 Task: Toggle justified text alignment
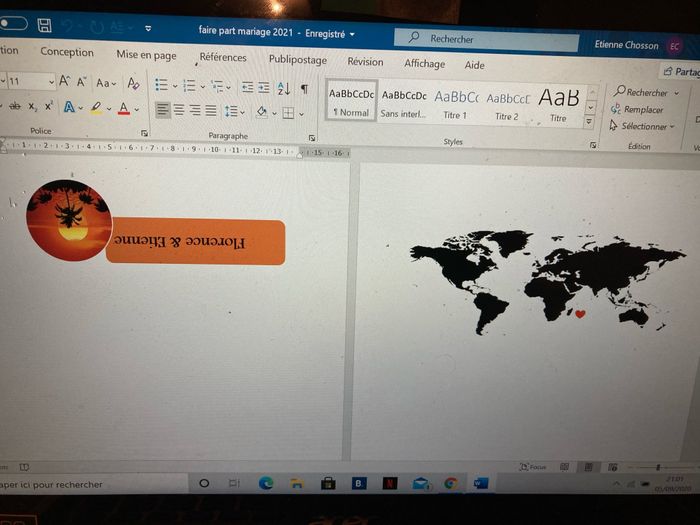(211, 111)
